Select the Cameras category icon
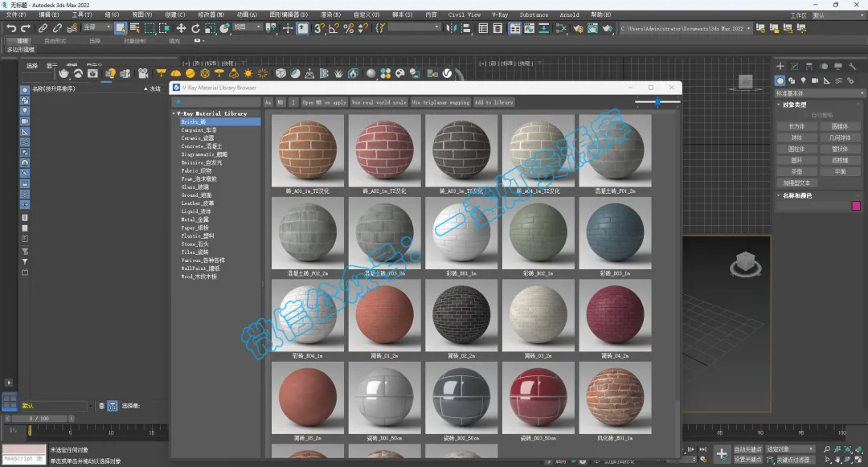The height and width of the screenshot is (467, 868). point(815,81)
